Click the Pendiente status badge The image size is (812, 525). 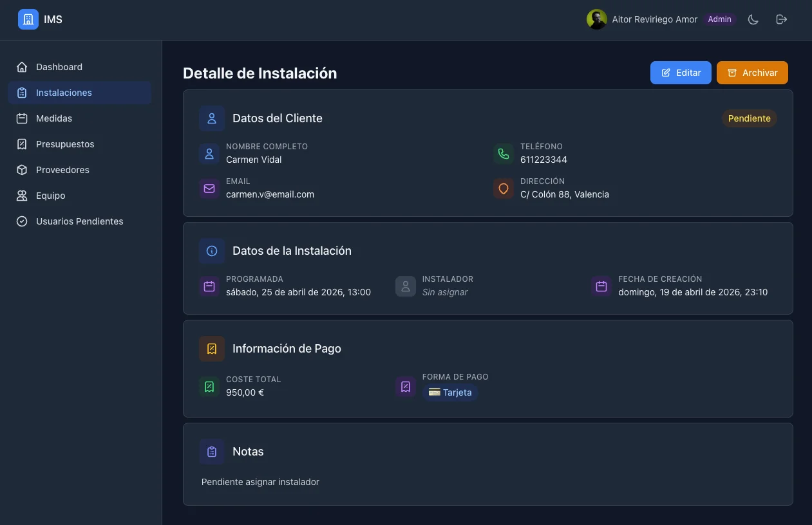pos(749,118)
